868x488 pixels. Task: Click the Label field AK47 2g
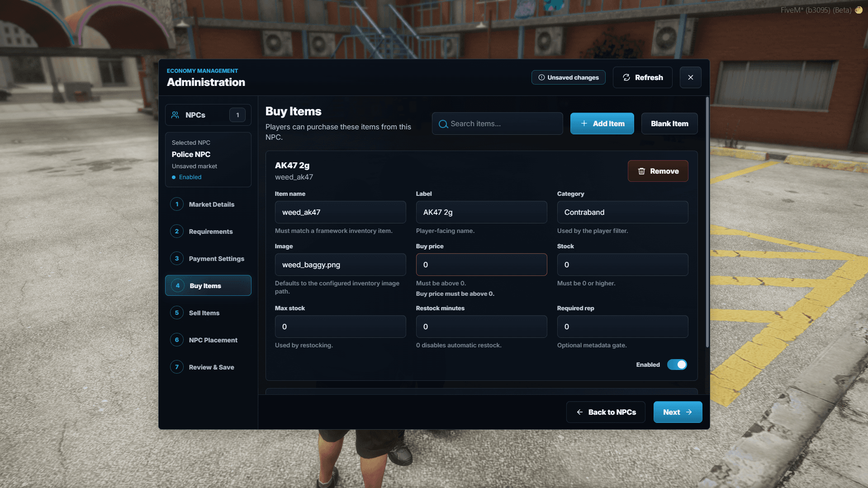pos(481,212)
